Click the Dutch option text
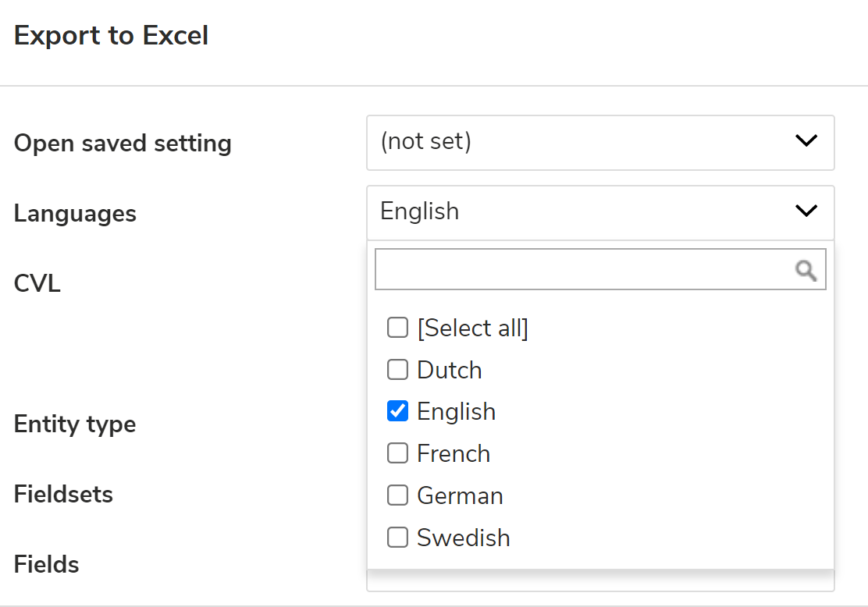The height and width of the screenshot is (607, 868). pos(449,370)
